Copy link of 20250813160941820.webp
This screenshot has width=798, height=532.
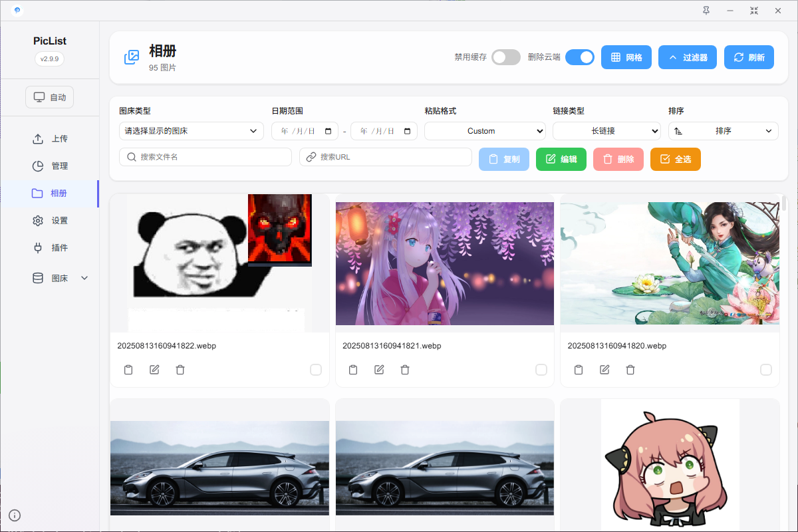pyautogui.click(x=579, y=370)
